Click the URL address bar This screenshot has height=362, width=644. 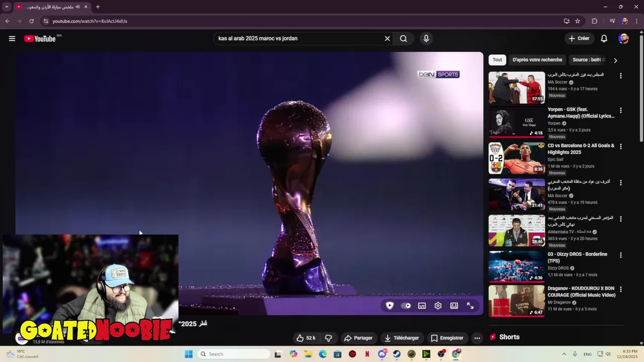tap(302, 21)
